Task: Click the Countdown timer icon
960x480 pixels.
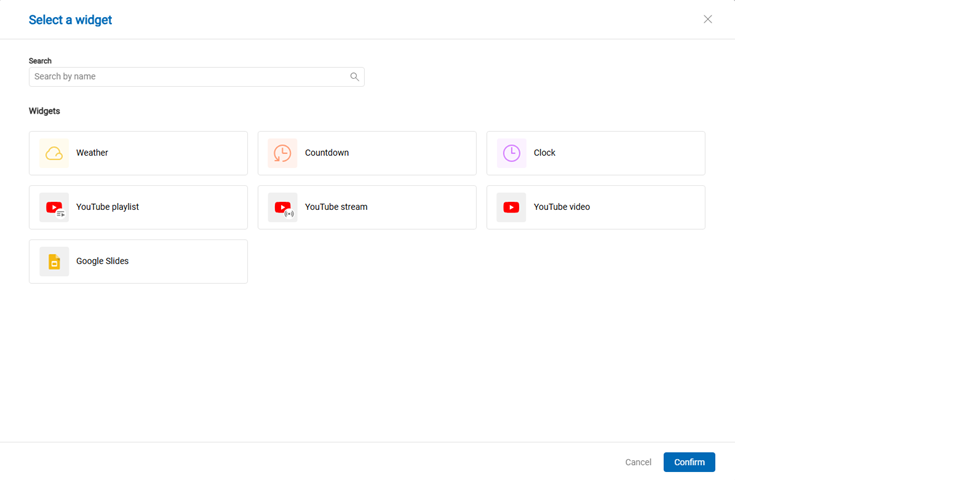Action: pos(283,153)
